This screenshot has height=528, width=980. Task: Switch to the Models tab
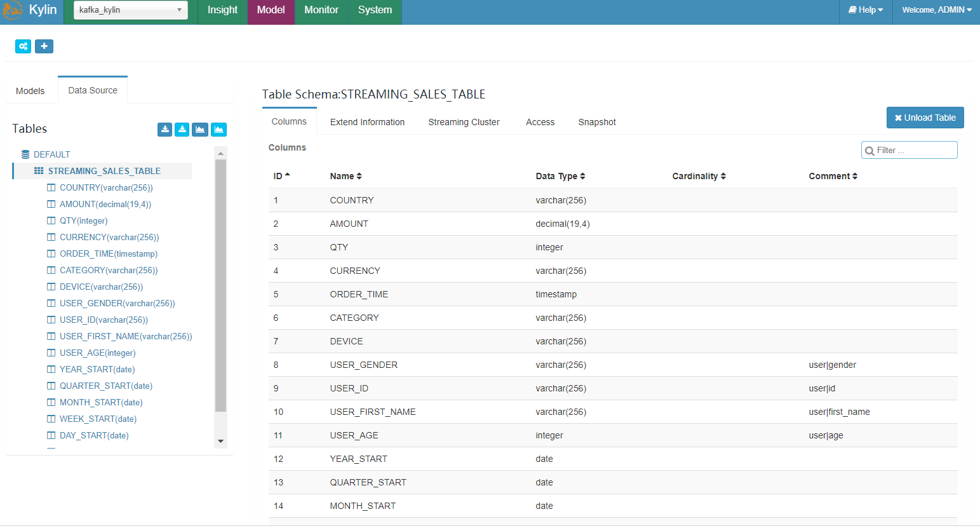[x=30, y=91]
